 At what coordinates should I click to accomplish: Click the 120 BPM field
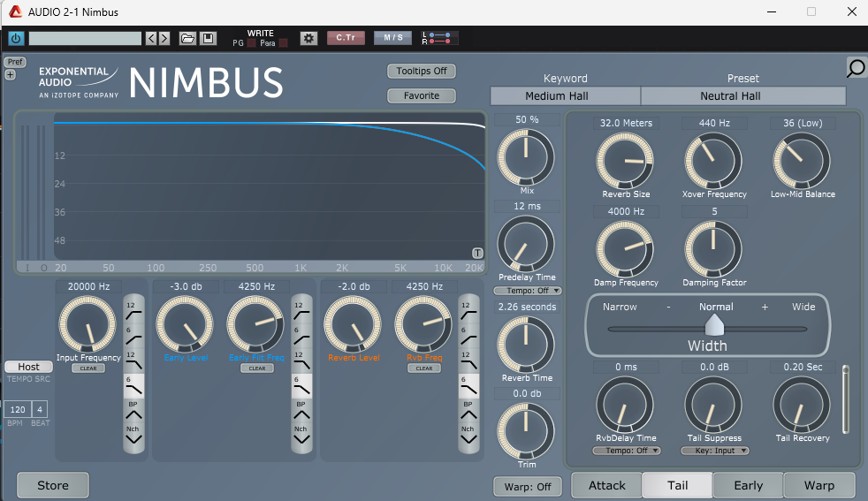(x=18, y=409)
